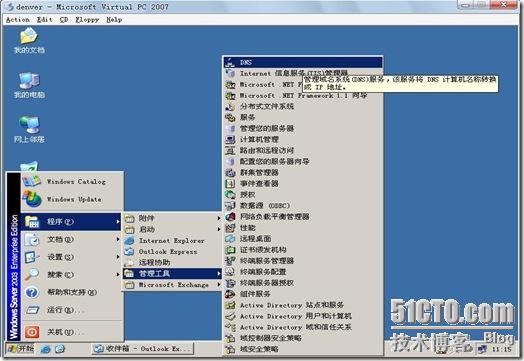Select 远程协助 in Programs menu
The width and height of the screenshot is (524, 361).
pyautogui.click(x=172, y=262)
